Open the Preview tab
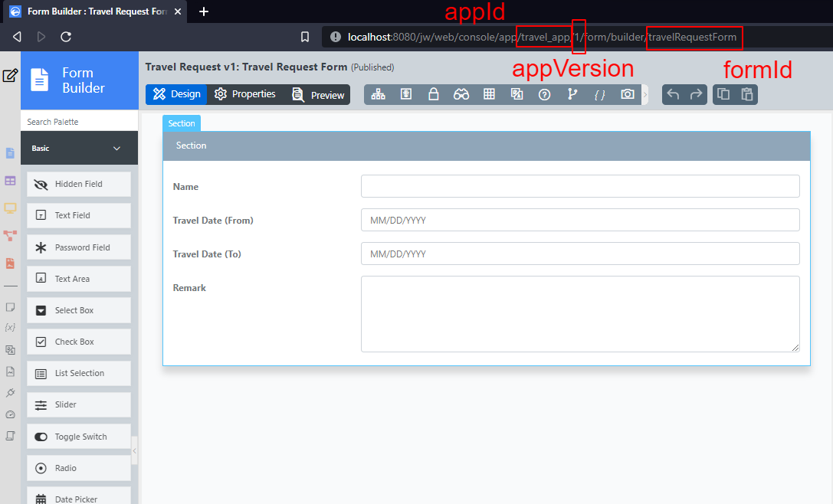The width and height of the screenshot is (833, 504). click(x=318, y=95)
